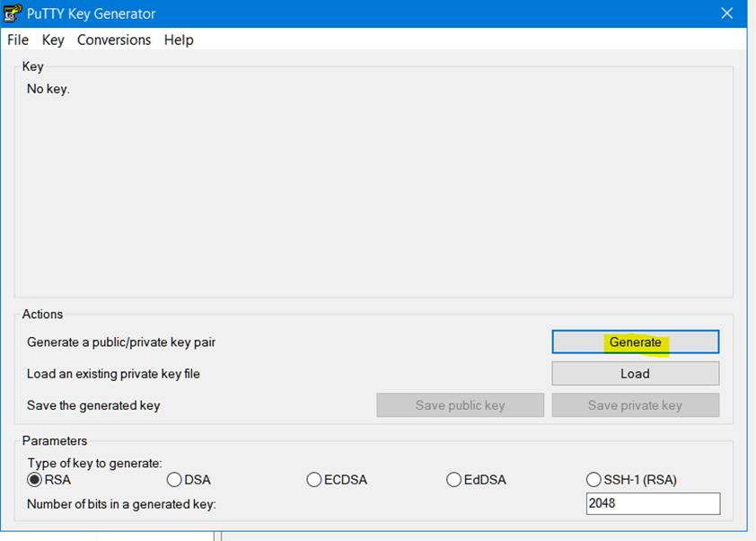756x541 pixels.
Task: Close the PuTTY Key Generator window
Action: click(727, 13)
